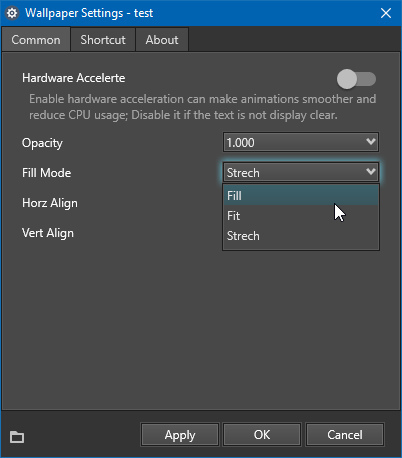Switch to the Shortcut tab

103,40
